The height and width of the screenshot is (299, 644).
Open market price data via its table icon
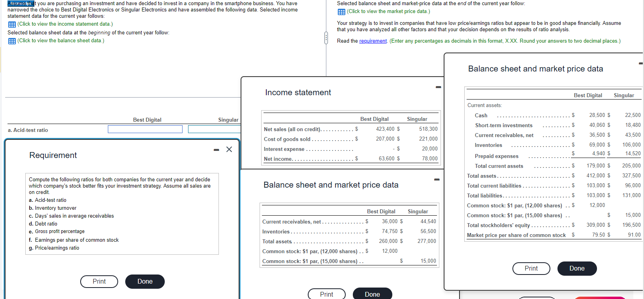(x=341, y=12)
